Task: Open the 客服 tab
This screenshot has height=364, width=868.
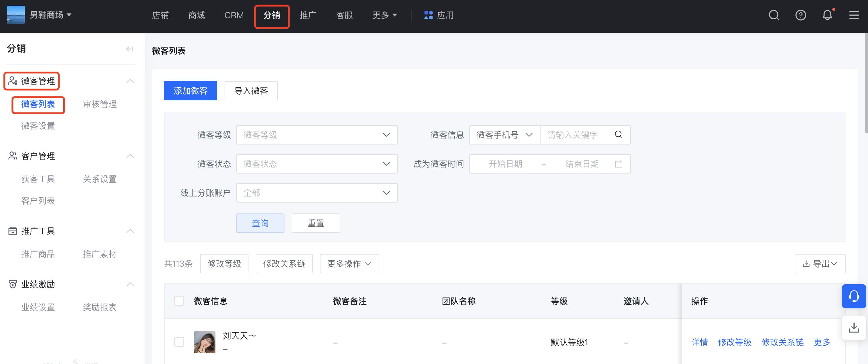Action: pyautogui.click(x=344, y=15)
